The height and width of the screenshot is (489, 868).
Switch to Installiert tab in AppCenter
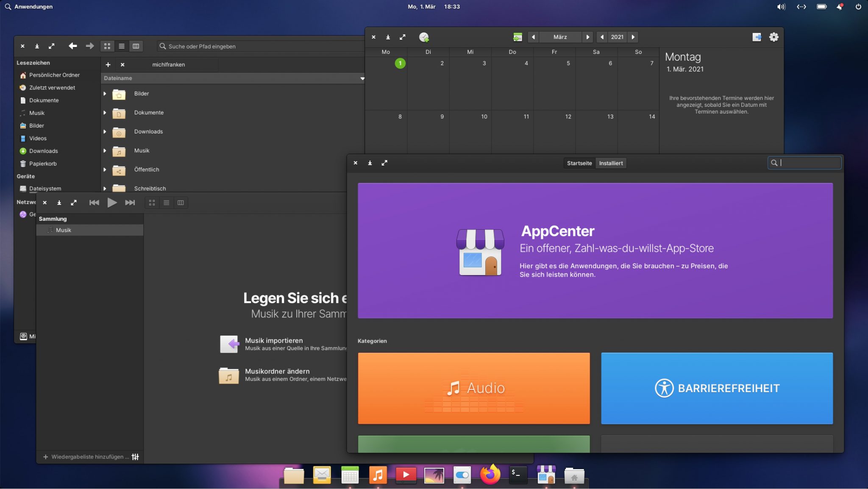611,163
